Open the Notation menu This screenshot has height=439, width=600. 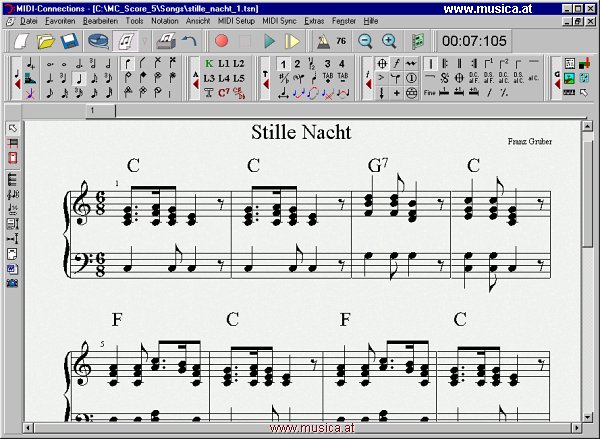165,21
